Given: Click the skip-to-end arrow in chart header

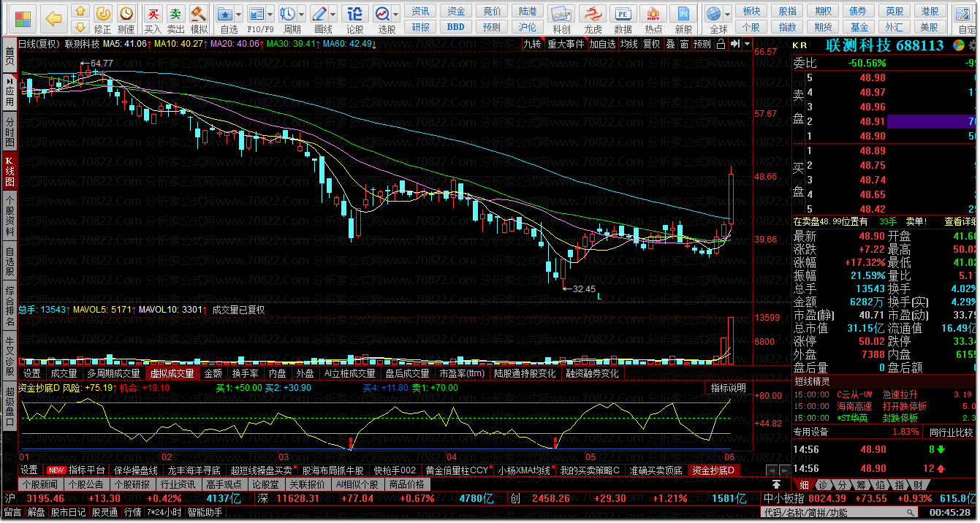Looking at the screenshot, I should pyautogui.click(x=734, y=44).
